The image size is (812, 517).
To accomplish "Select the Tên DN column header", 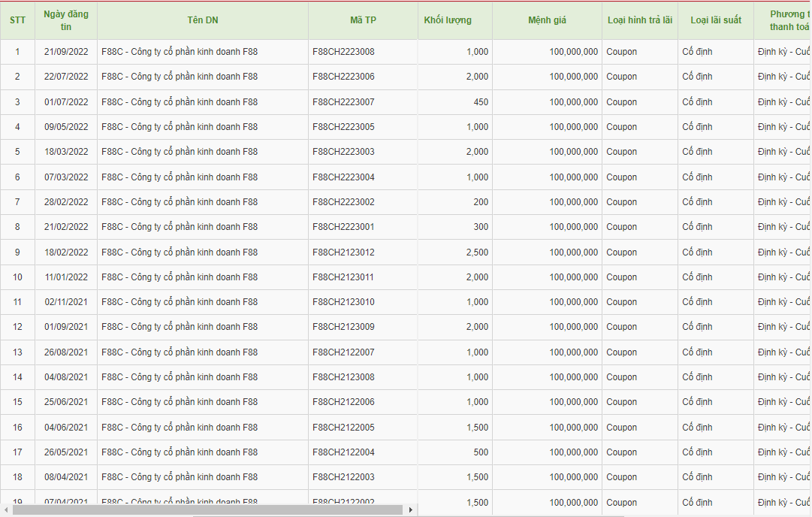I will pyautogui.click(x=202, y=20).
